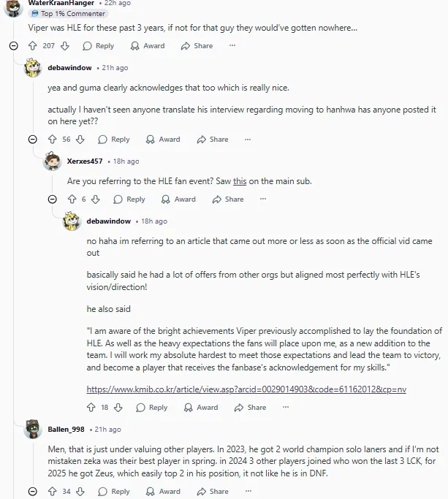Share debawindow's comment with 18 points
Image resolution: width=448 pixels, height=499 pixels.
(250, 408)
